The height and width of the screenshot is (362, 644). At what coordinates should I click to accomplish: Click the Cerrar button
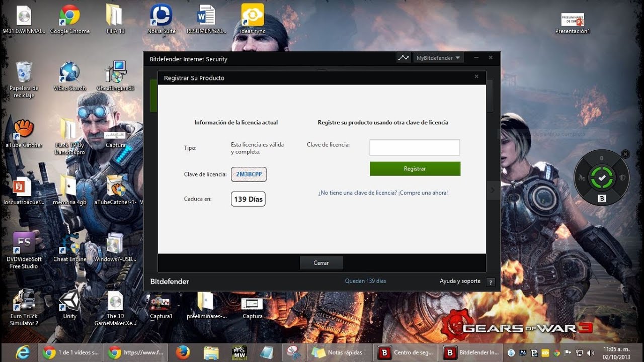(x=321, y=263)
